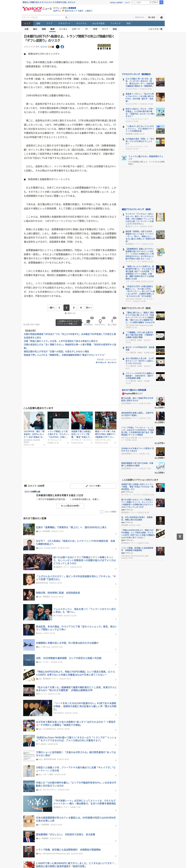Open トピックス一覧 link
Screen dimensions: 186x868
[x=155, y=29]
